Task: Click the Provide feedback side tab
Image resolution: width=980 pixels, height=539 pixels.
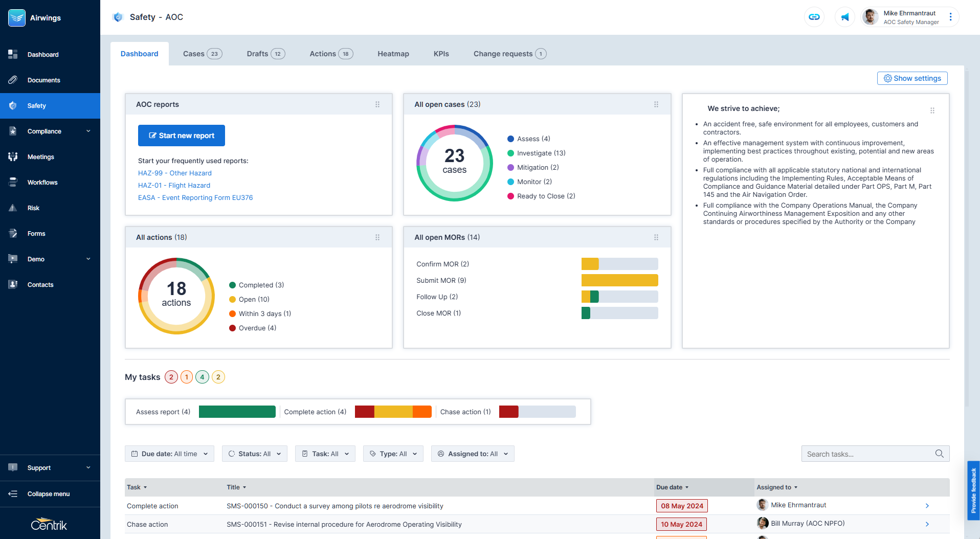Action: pos(973,490)
